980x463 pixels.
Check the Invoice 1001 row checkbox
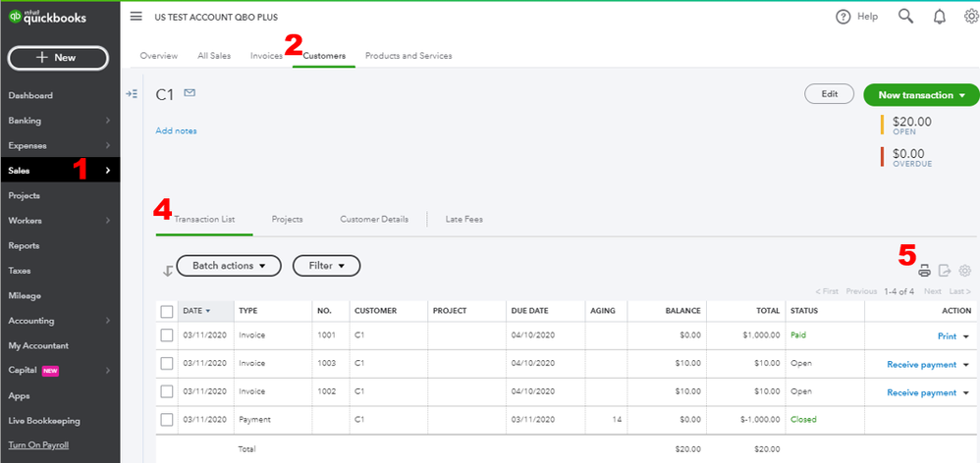click(167, 335)
